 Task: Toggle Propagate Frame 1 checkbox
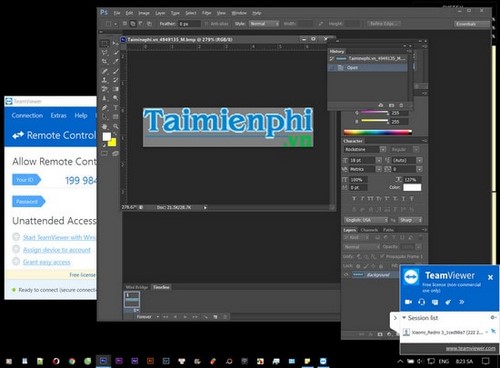[x=382, y=256]
